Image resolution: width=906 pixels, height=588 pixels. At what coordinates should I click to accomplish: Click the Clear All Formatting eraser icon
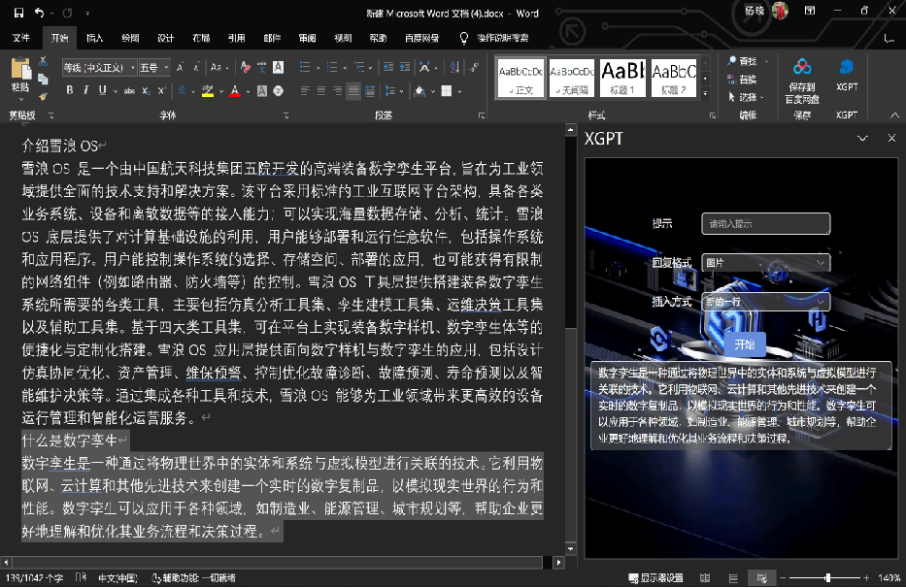246,68
